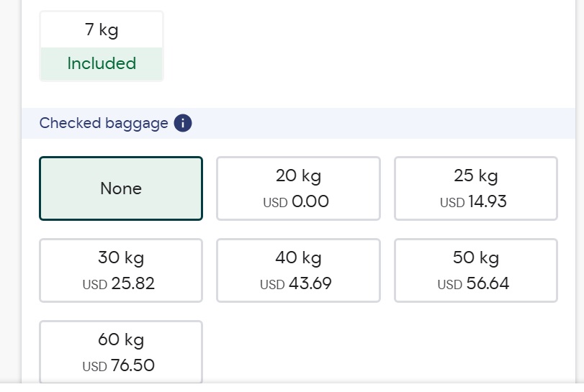The height and width of the screenshot is (392, 584).
Task: Click the green Included label
Action: pos(102,63)
